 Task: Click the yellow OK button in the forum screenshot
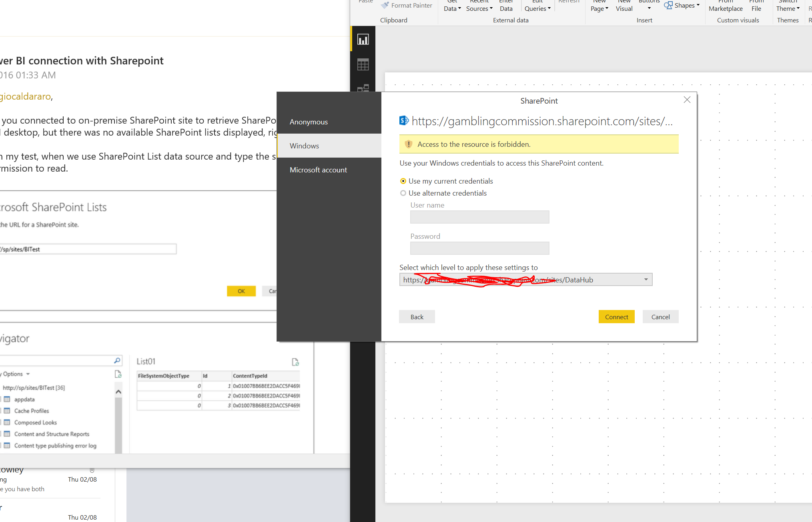[241, 291]
